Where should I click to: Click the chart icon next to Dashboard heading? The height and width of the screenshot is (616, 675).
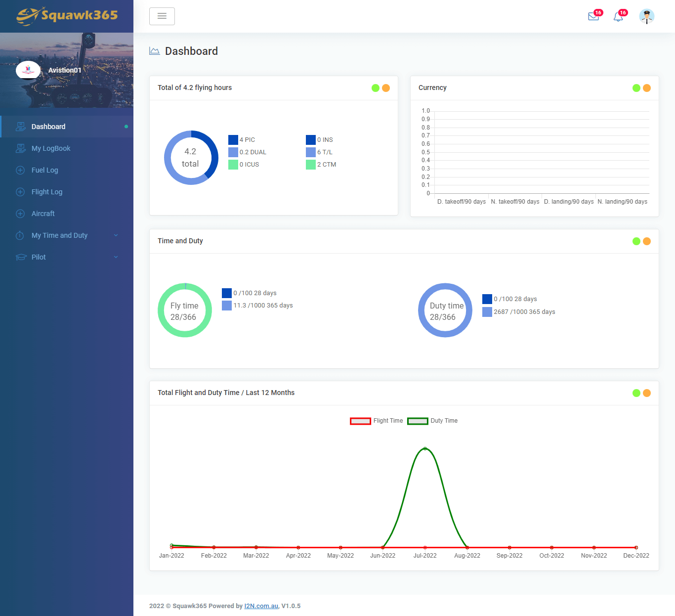coord(155,50)
